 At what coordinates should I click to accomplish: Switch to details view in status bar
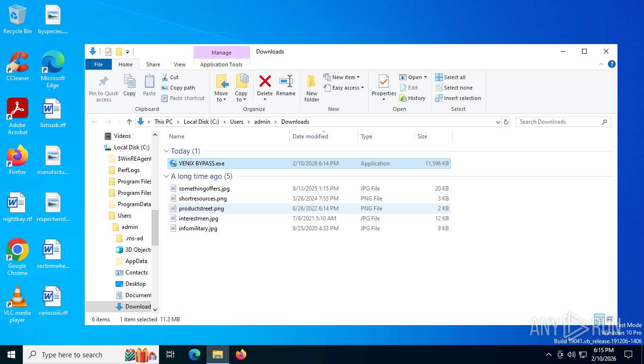coord(599,319)
